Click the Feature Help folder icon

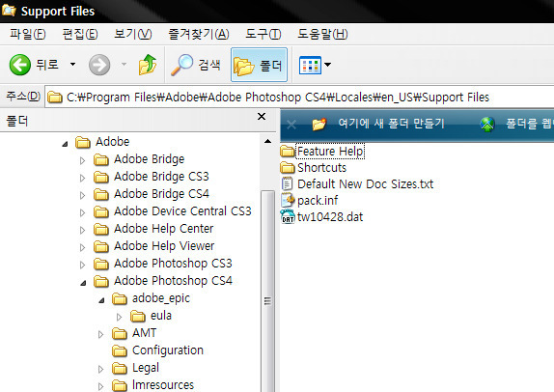click(x=288, y=151)
